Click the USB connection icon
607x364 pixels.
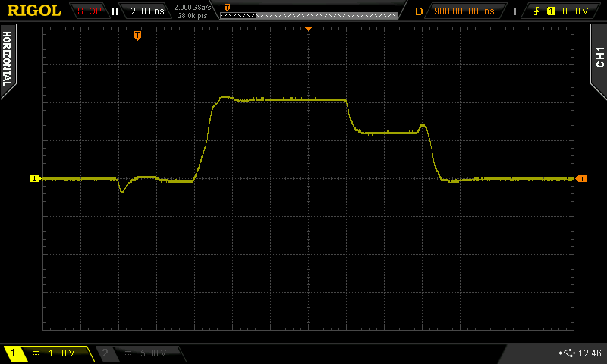pos(567,353)
